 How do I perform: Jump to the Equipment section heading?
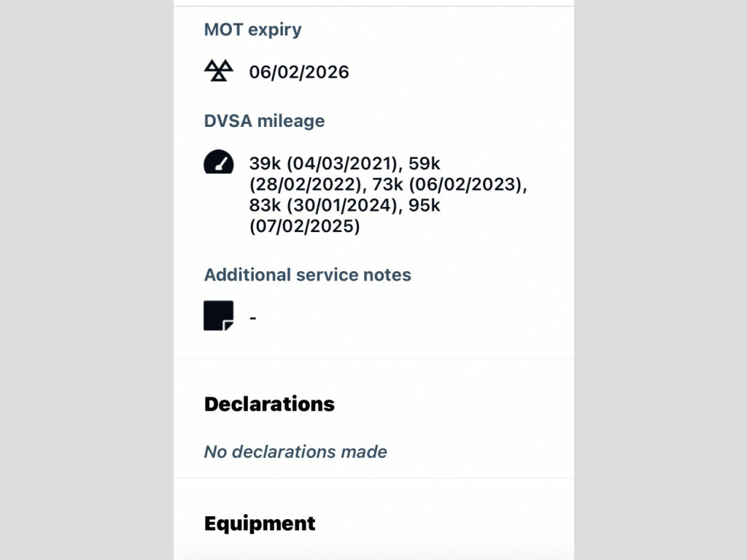pyautogui.click(x=260, y=524)
